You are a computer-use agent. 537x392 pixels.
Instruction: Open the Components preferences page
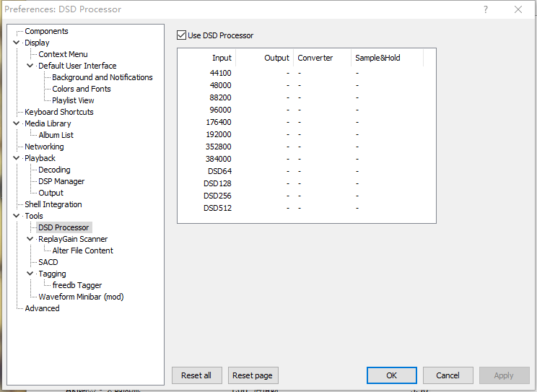[x=46, y=31]
